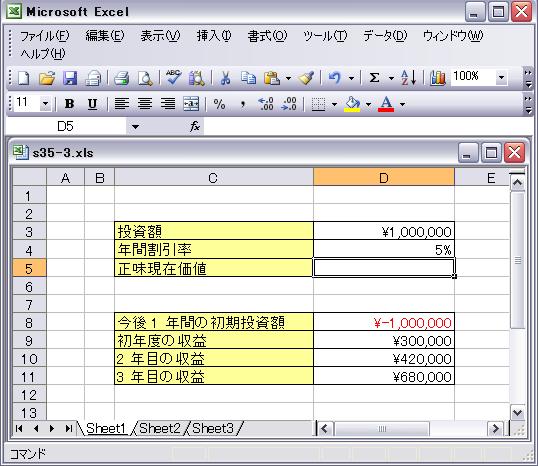This screenshot has height=466, width=538.
Task: Select the Cut scissors icon
Action: [x=225, y=78]
